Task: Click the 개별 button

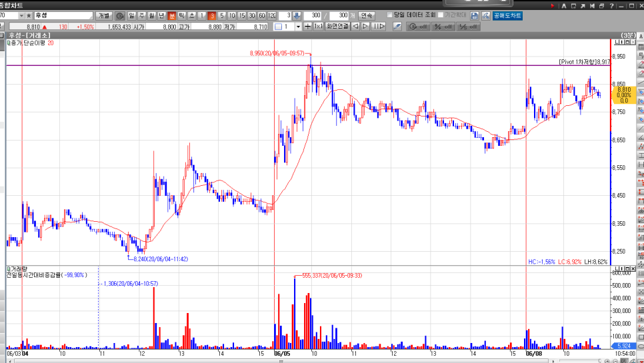Action: pyautogui.click(x=103, y=15)
